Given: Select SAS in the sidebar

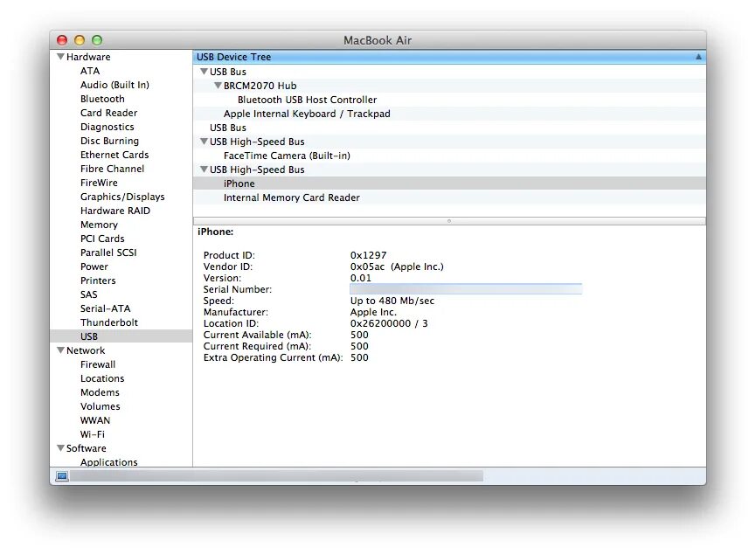Looking at the screenshot, I should point(89,294).
